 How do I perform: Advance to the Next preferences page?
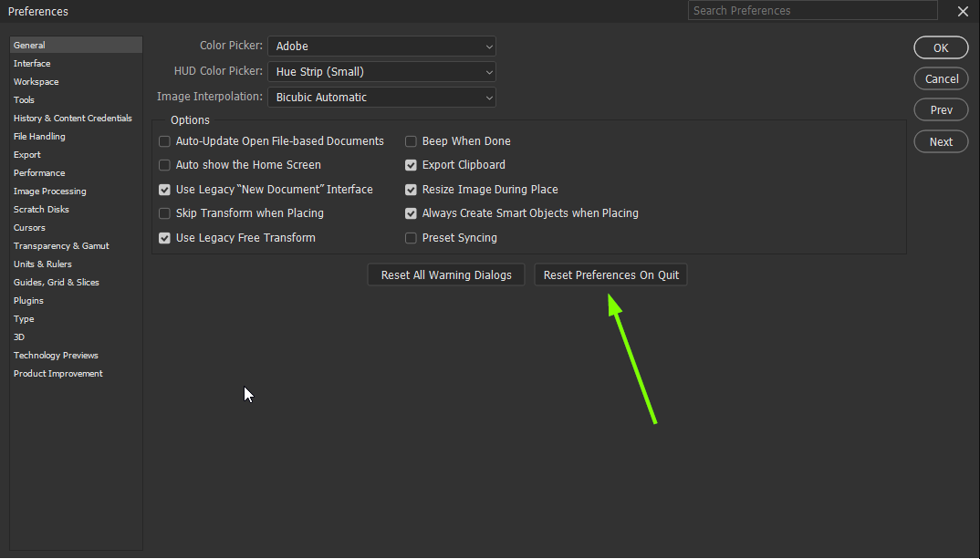point(941,141)
